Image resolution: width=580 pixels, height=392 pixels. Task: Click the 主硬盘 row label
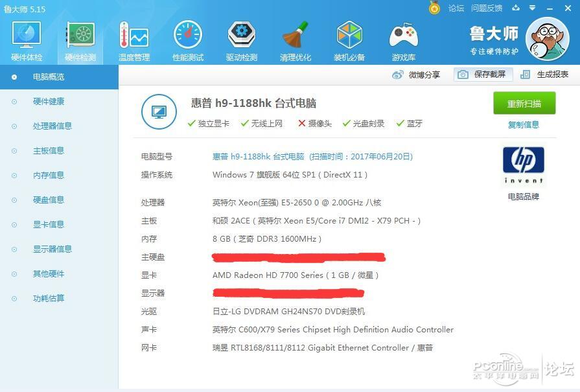[x=153, y=257]
